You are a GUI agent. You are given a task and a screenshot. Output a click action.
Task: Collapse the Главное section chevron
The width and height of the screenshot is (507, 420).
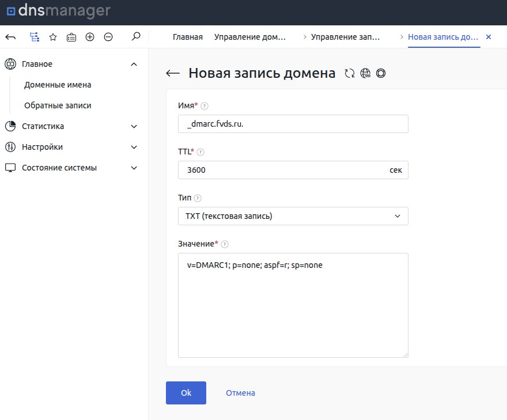134,65
